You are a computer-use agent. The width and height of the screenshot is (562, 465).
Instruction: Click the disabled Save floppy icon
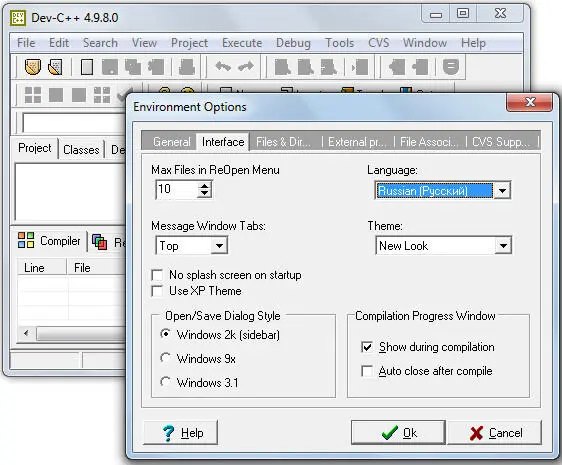[110, 67]
